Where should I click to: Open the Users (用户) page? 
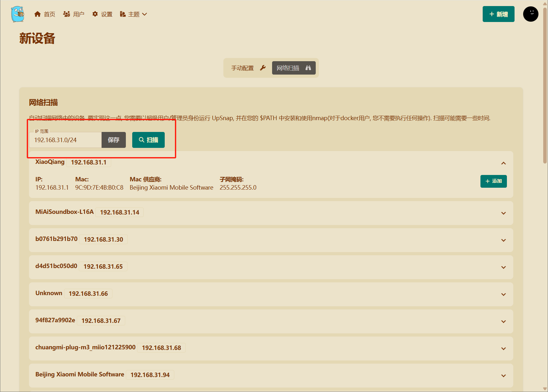(x=74, y=14)
